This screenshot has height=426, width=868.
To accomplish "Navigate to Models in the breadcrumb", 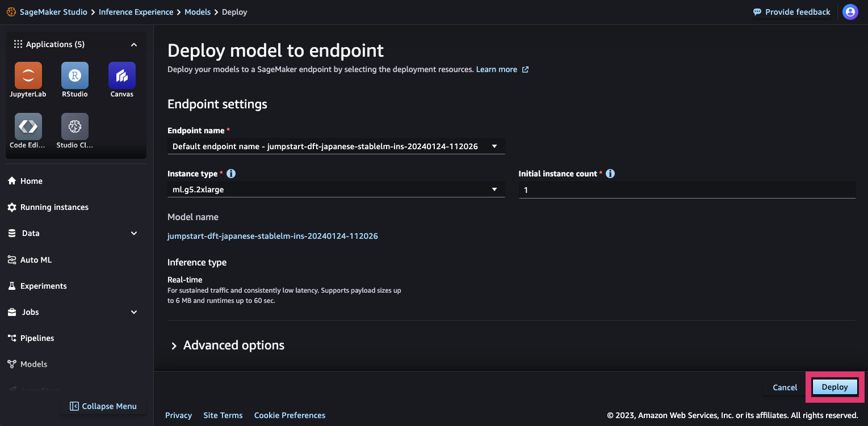I will 198,11.
